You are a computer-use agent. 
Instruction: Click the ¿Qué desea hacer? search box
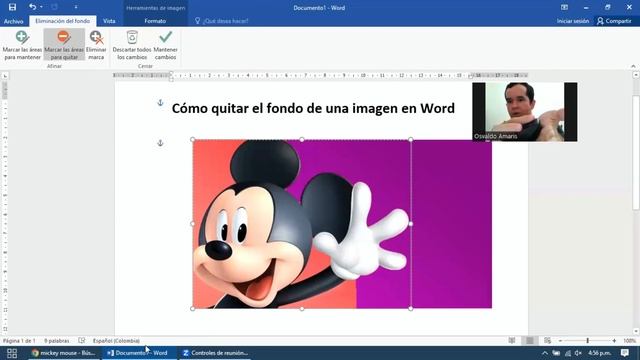[222, 21]
